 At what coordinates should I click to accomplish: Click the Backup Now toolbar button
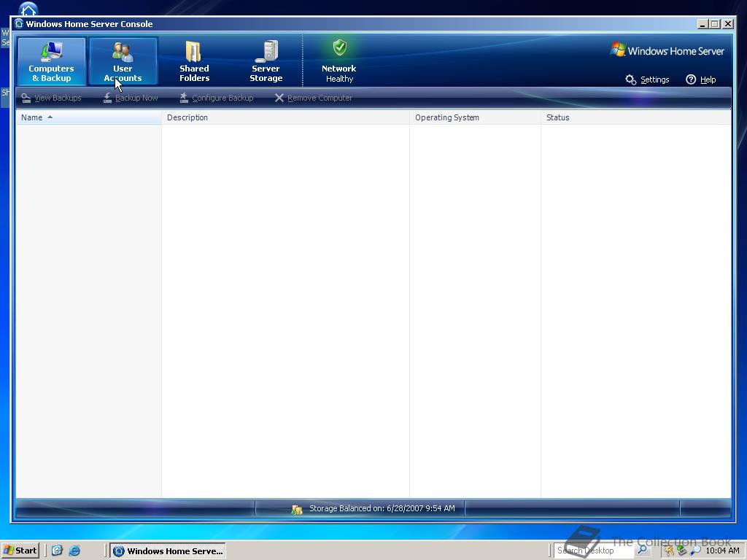pyautogui.click(x=131, y=98)
